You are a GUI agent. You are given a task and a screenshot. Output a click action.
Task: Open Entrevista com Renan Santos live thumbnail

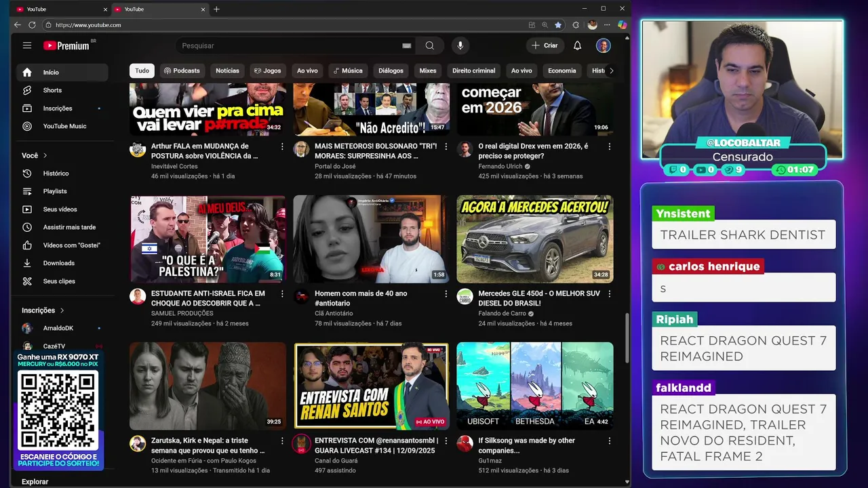click(x=371, y=386)
